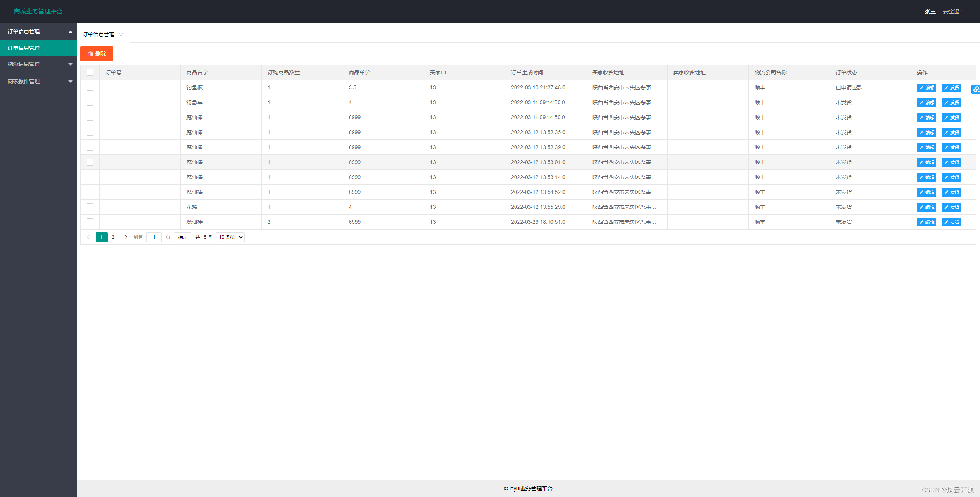Open the highlighted 订单信息管理 submenu item
Screen dimensions: 980x497
click(x=38, y=48)
